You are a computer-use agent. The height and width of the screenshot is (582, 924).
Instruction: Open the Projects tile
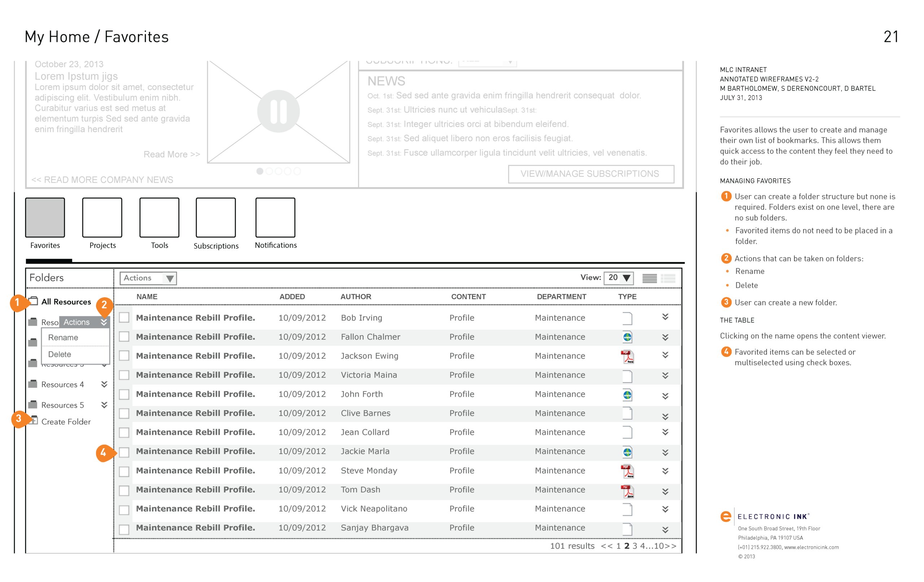102,218
